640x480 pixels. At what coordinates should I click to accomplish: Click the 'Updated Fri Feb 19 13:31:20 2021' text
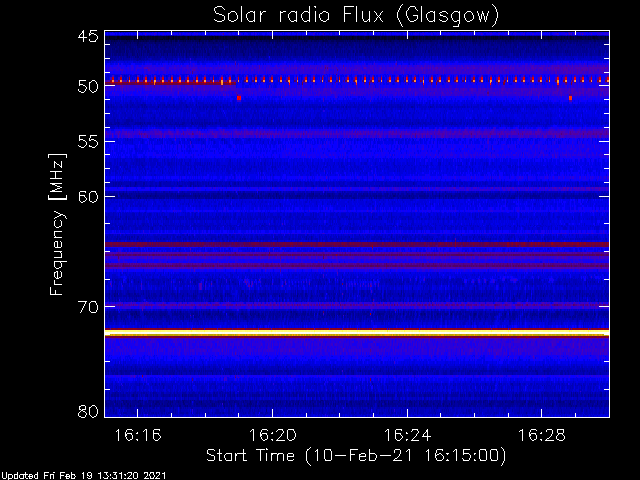pyautogui.click(x=83, y=476)
